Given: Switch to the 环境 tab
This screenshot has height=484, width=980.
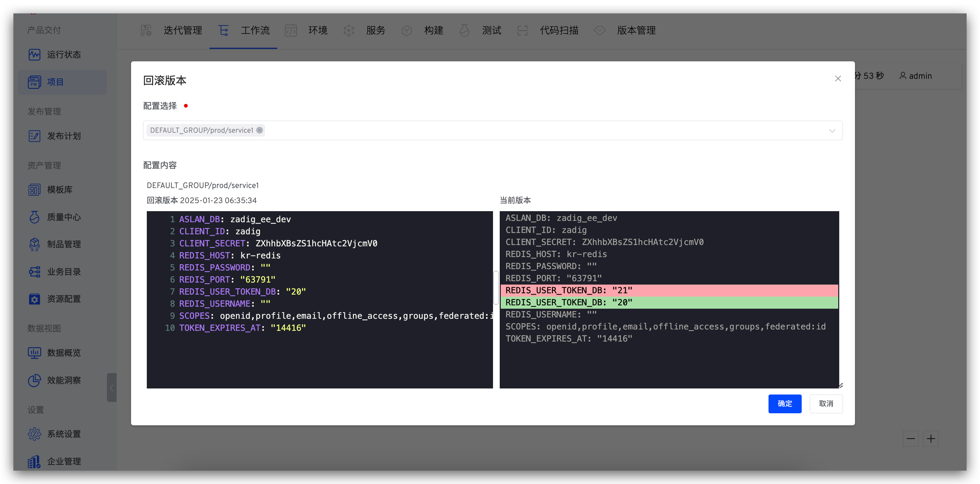Looking at the screenshot, I should pyautogui.click(x=317, y=31).
